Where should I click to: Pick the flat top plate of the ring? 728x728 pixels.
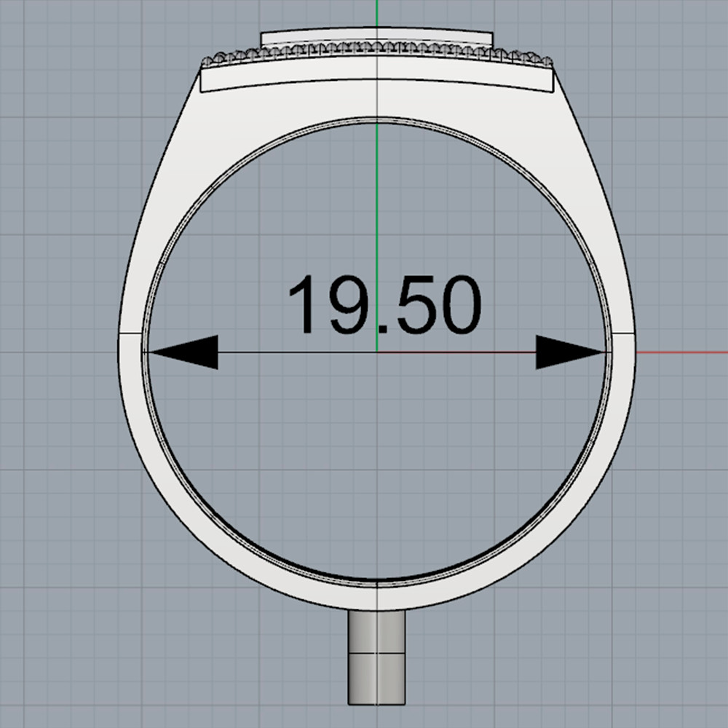tap(376, 37)
